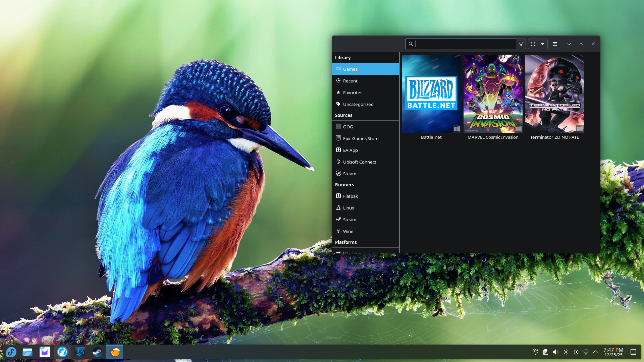Select Recent in the Library sidebar
Screen dimensions: 644x362
pos(350,81)
